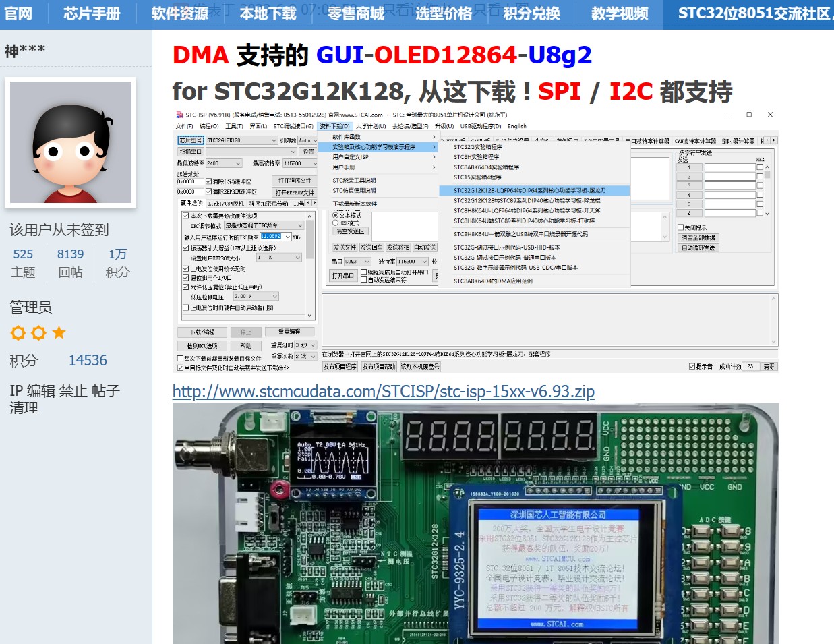Toggle 清除代码缓冲区 checkbox
Image resolution: width=834 pixels, height=644 pixels.
coord(208,181)
